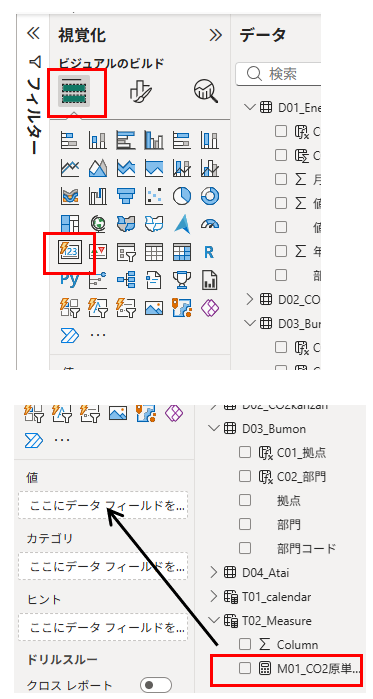Expand the フィルター pane with « arrows

[33, 33]
